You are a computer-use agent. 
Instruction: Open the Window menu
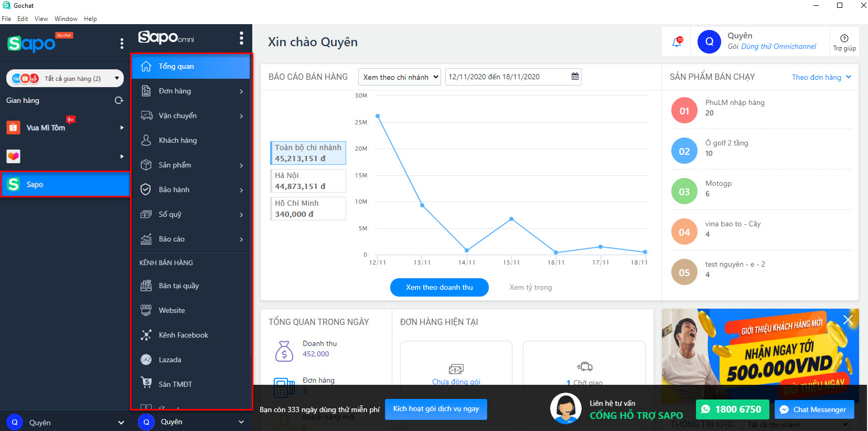pyautogui.click(x=66, y=19)
